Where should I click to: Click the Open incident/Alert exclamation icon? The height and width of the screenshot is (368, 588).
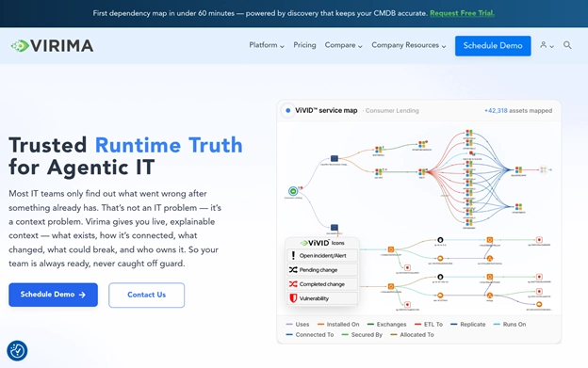(293, 255)
